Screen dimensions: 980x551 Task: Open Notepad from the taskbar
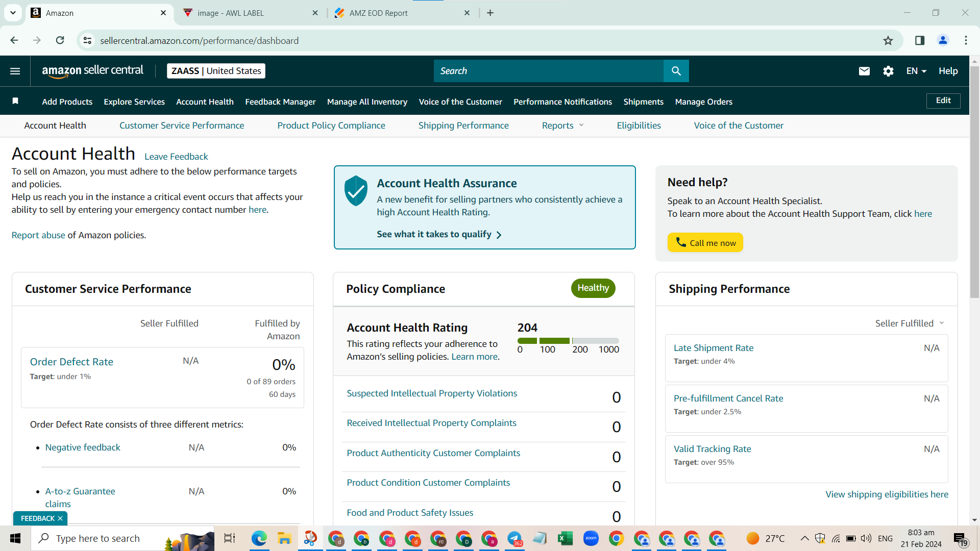pos(540,538)
